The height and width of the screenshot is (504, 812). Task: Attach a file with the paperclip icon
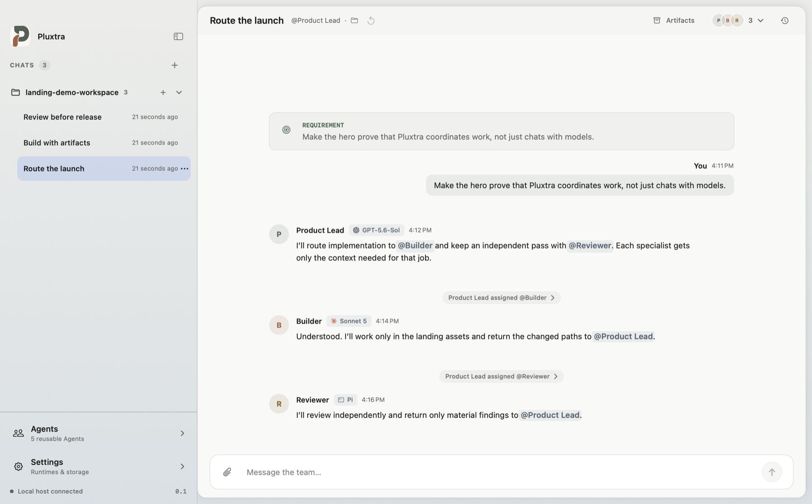point(227,472)
